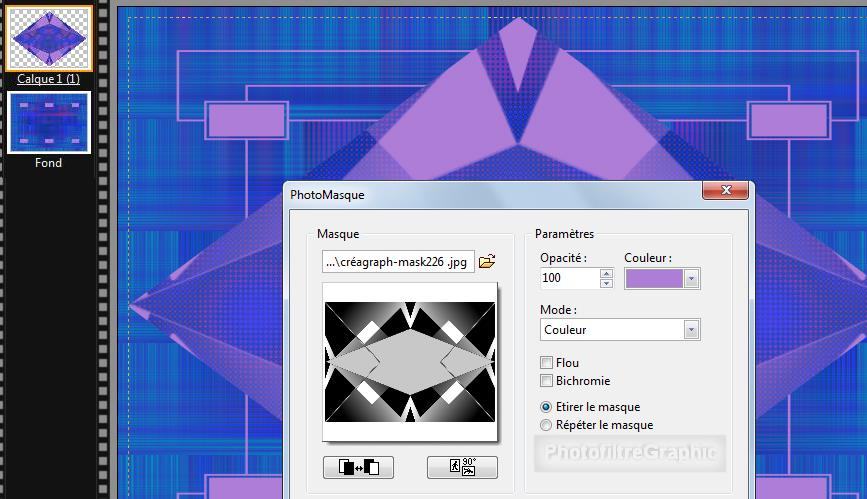Click the purple Couleur swatch
Image resolution: width=867 pixels, height=499 pixels.
click(x=654, y=279)
